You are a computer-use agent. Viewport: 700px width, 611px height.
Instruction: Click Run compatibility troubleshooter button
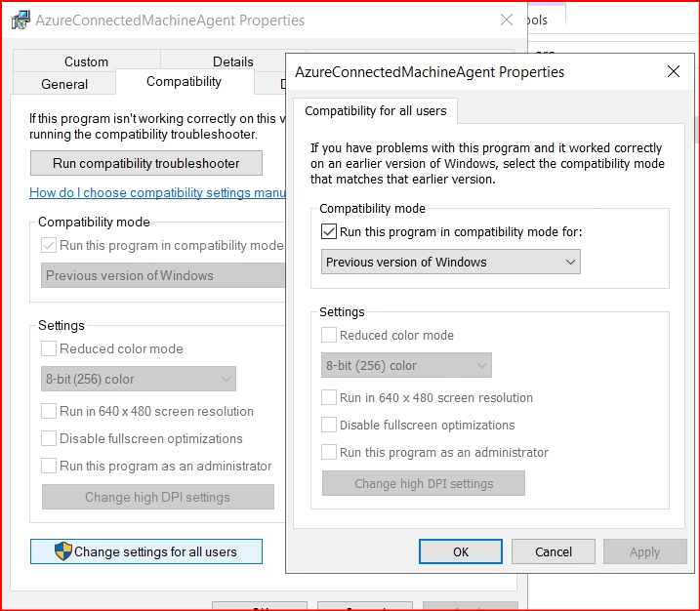coord(146,163)
